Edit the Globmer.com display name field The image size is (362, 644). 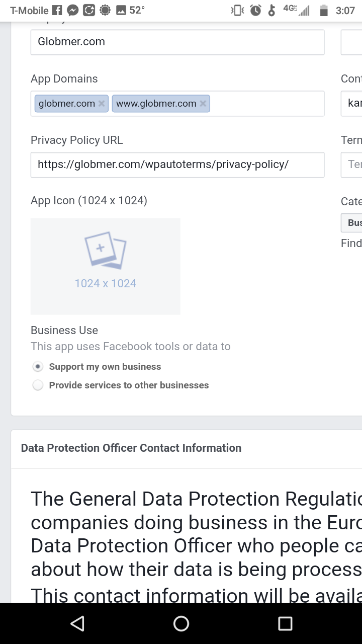(x=177, y=42)
